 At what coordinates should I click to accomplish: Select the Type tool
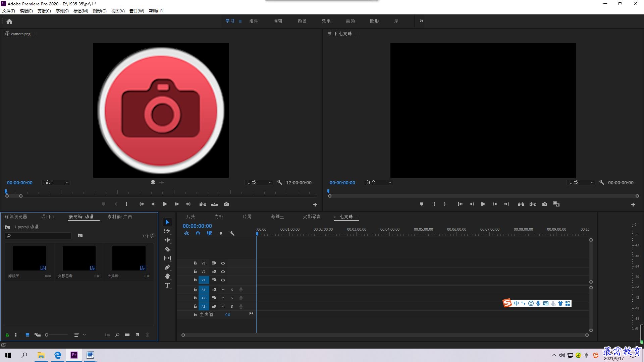tap(167, 285)
